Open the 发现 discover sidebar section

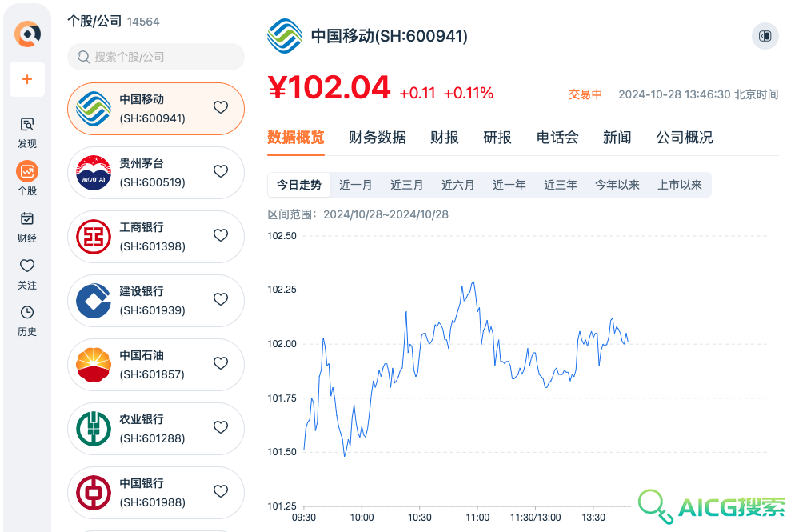click(x=27, y=133)
